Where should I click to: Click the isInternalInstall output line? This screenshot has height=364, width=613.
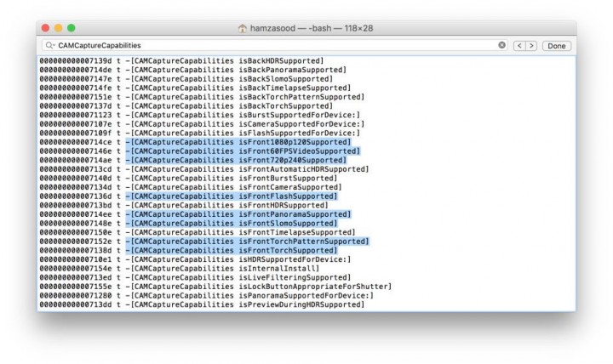click(x=180, y=269)
